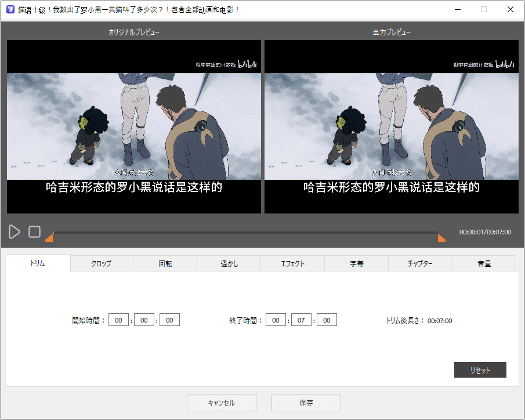This screenshot has width=525, height=420.
Task: Open the 字幕 tab
Action: pyautogui.click(x=357, y=263)
